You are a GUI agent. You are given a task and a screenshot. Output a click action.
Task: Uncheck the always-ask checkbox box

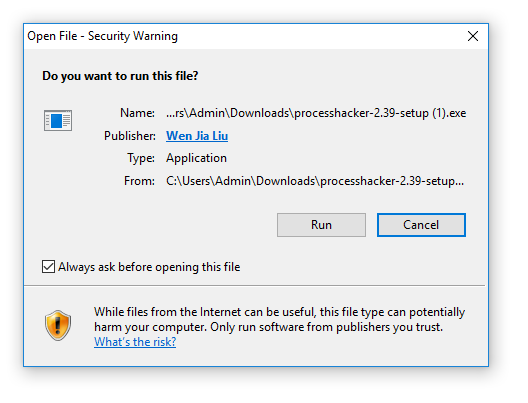[x=48, y=267]
